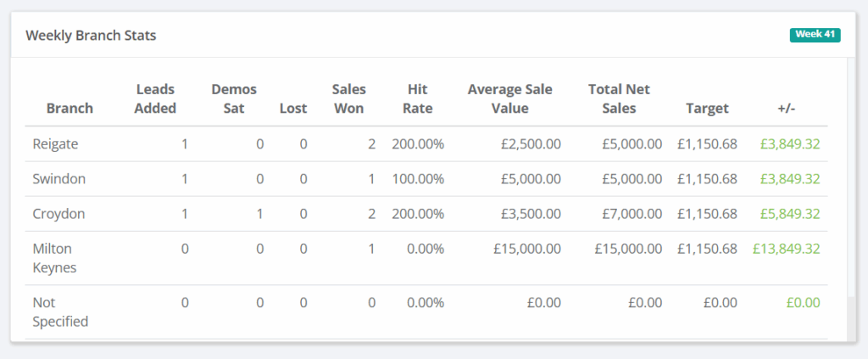Click the Branch column header
The image size is (868, 359).
coord(70,108)
